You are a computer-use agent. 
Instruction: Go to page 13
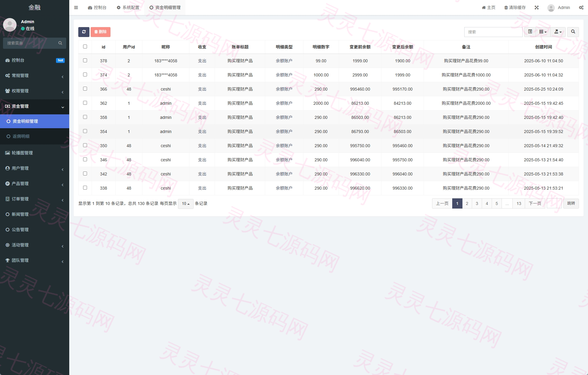(519, 204)
